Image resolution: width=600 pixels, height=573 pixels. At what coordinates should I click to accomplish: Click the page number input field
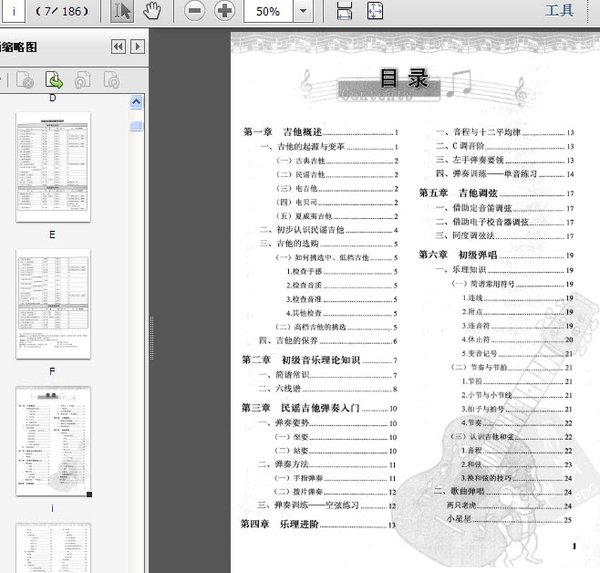[x=14, y=11]
